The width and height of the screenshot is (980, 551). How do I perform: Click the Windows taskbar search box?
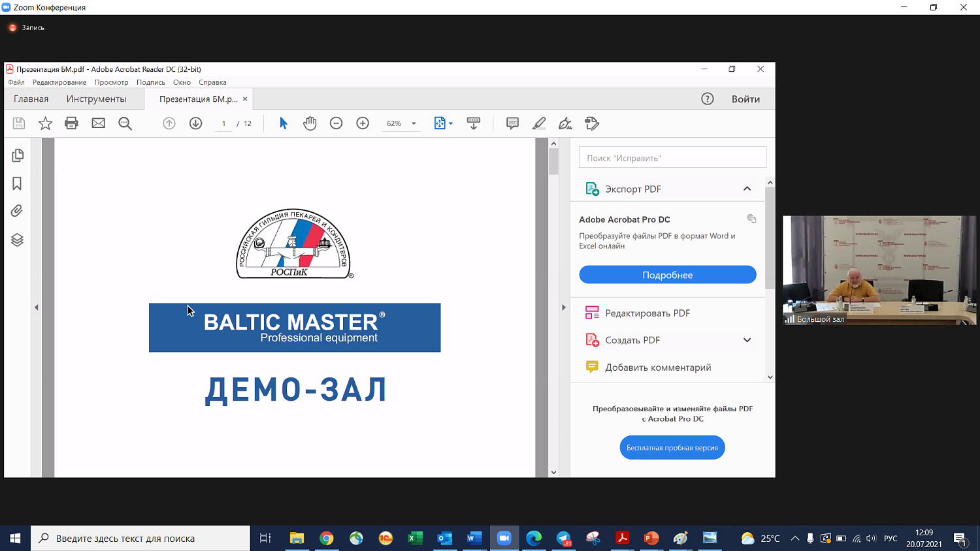pos(140,539)
